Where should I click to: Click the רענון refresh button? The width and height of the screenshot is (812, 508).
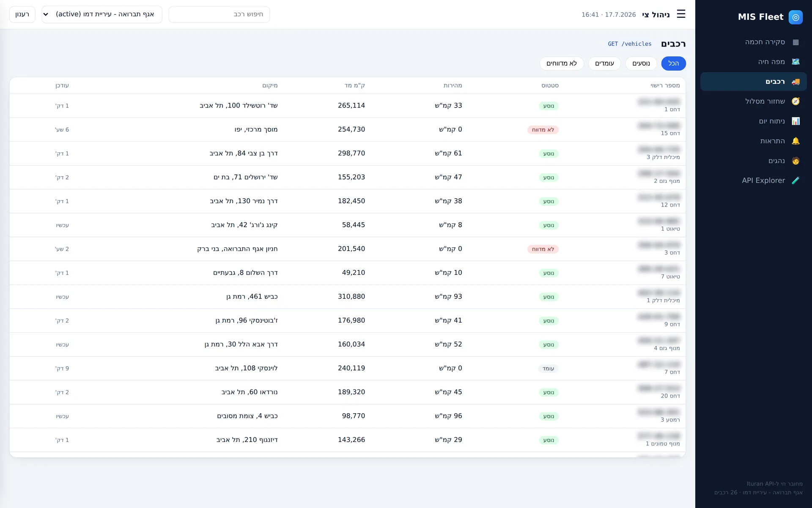coord(22,14)
